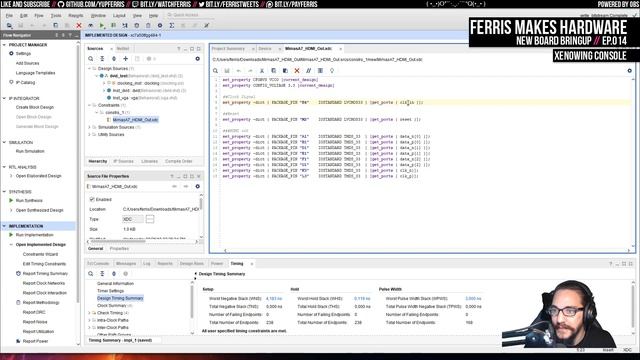Click Create Block Design

click(35, 107)
